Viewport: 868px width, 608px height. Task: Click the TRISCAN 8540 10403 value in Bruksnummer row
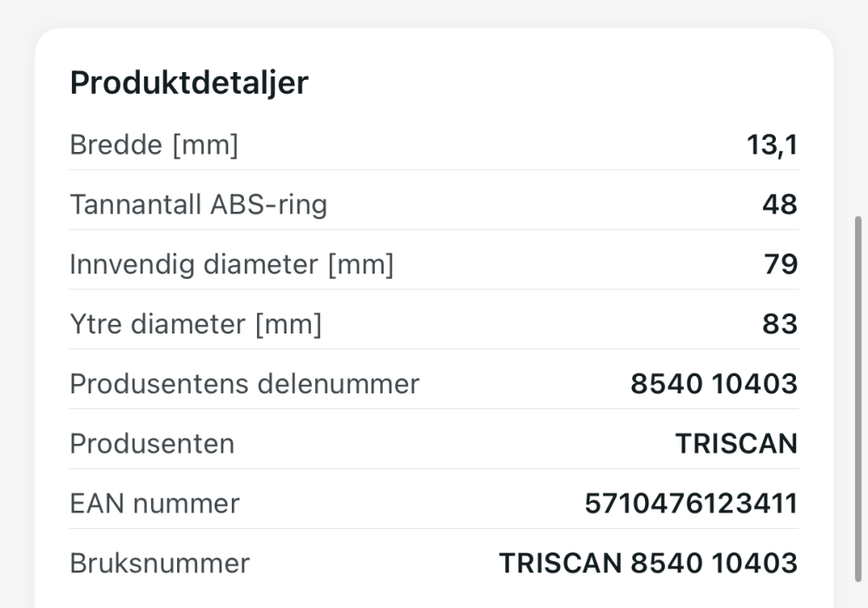(x=648, y=563)
